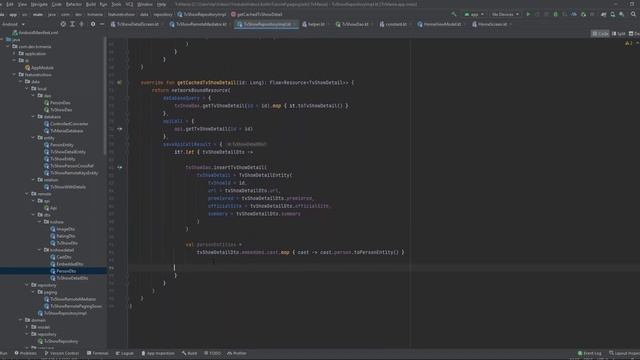
Task: Click the Select Opened File target icon
Action: click(63, 24)
